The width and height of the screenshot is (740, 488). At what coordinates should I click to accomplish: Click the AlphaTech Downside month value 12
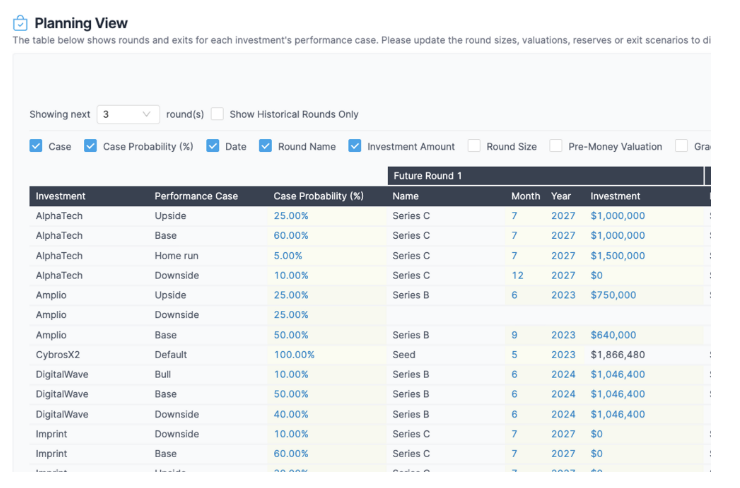click(x=517, y=275)
